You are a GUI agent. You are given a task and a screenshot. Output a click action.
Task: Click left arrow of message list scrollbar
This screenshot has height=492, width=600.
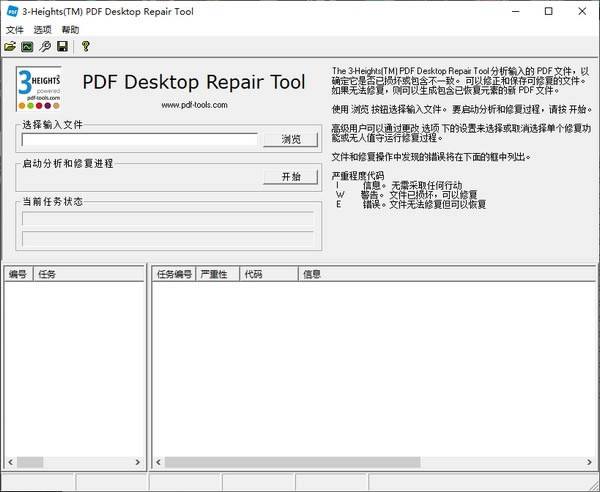[158, 462]
